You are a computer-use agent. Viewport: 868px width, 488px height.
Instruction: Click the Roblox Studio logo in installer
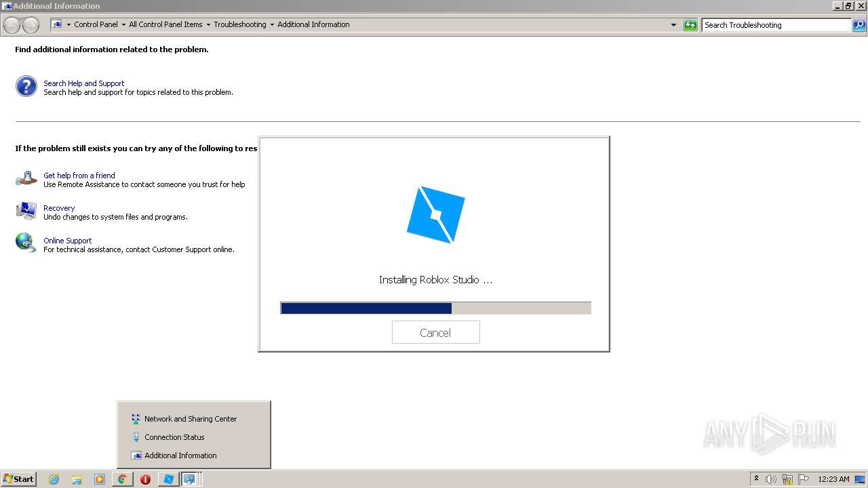click(x=436, y=215)
